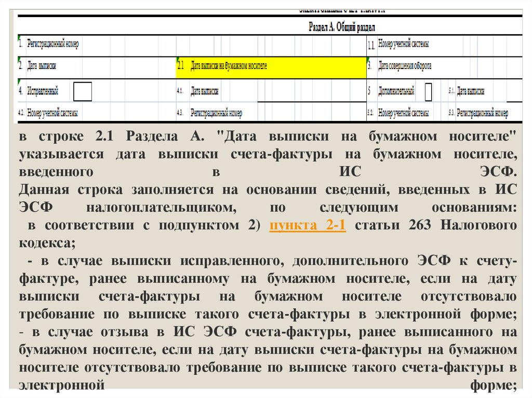Select the Номер учетной системы cell 1.1

(403, 45)
